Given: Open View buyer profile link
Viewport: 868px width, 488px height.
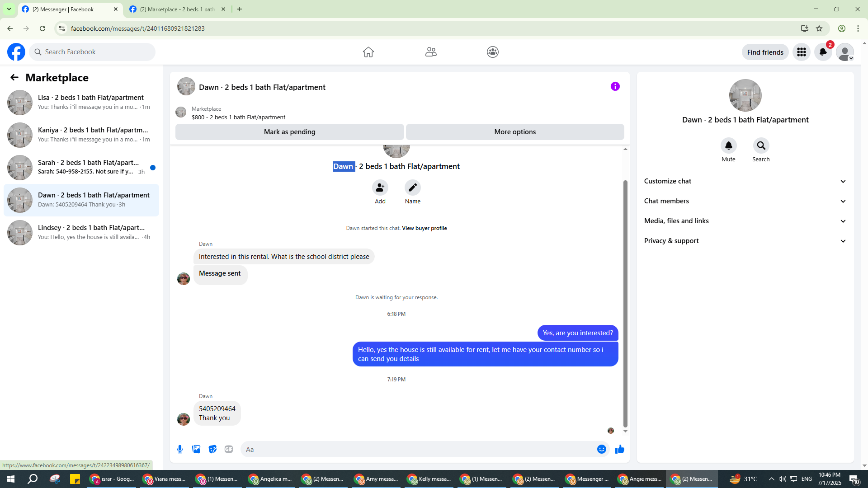Looking at the screenshot, I should [x=424, y=228].
